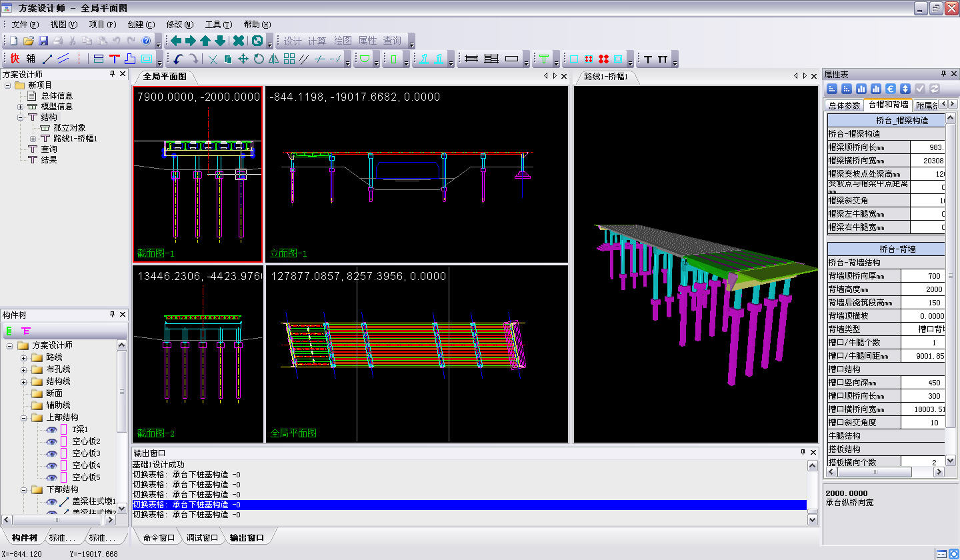Select the Mirror tool icon

(274, 59)
